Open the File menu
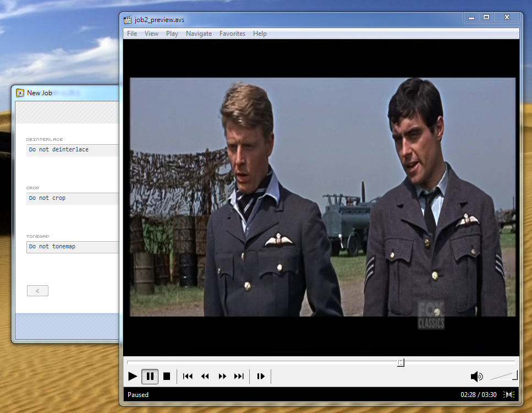The width and height of the screenshot is (532, 413). (x=132, y=34)
